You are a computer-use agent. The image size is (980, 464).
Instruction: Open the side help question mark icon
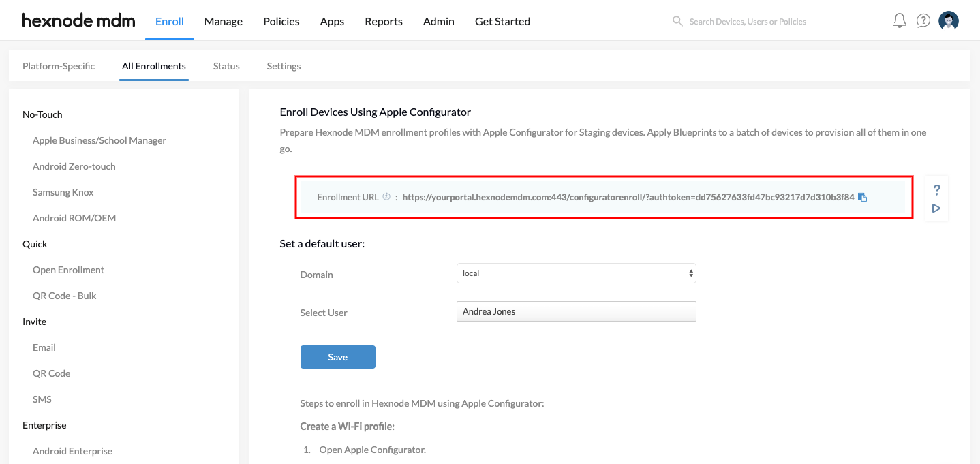click(936, 189)
